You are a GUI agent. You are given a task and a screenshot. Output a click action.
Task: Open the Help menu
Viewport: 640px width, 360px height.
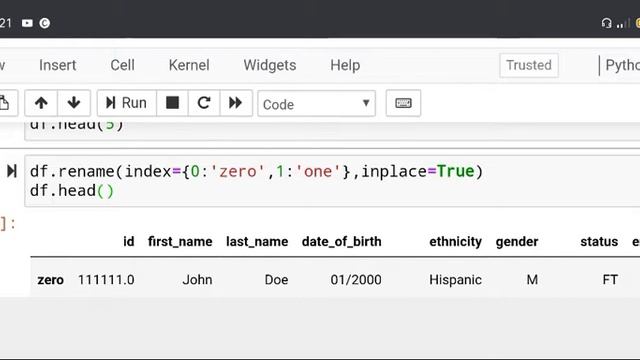click(x=345, y=65)
